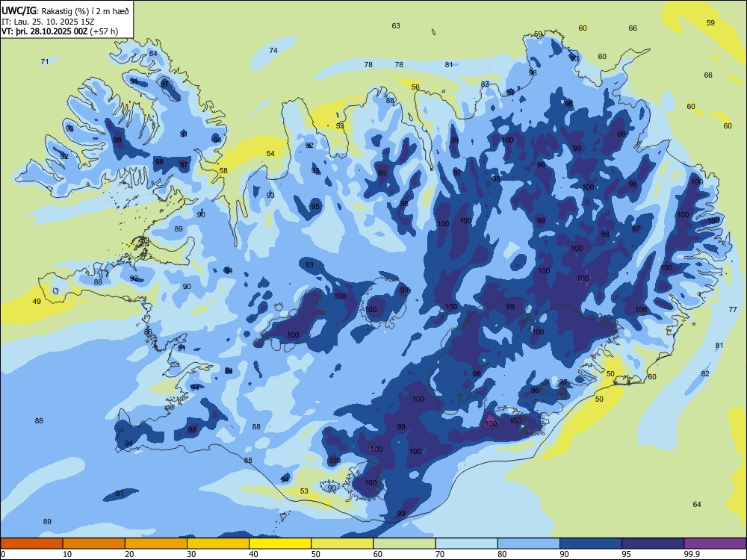747x560 pixels.
Task: Click the '99.9' legend tick label
Action: tap(692, 554)
